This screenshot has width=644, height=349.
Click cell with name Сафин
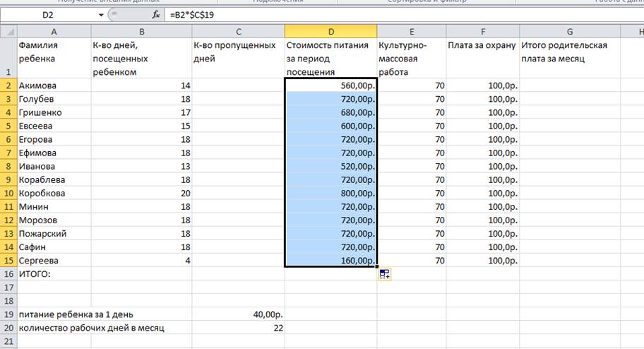tap(54, 247)
